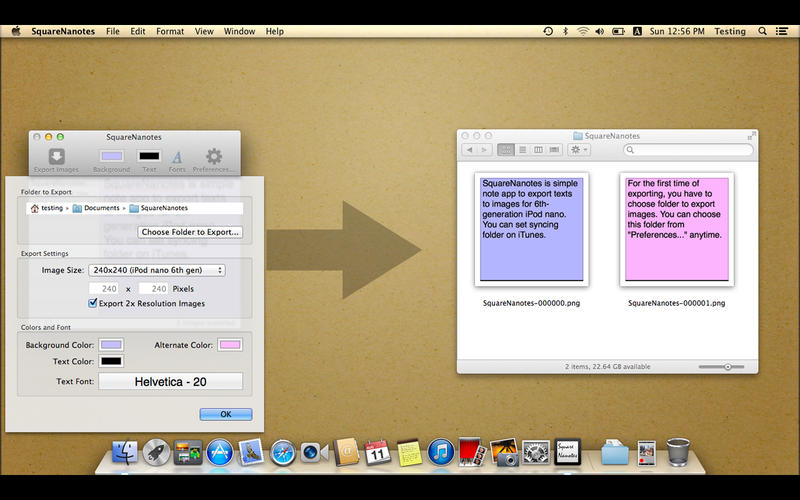
Task: Click the SquareNanotes-000001.png file name
Action: [677, 303]
